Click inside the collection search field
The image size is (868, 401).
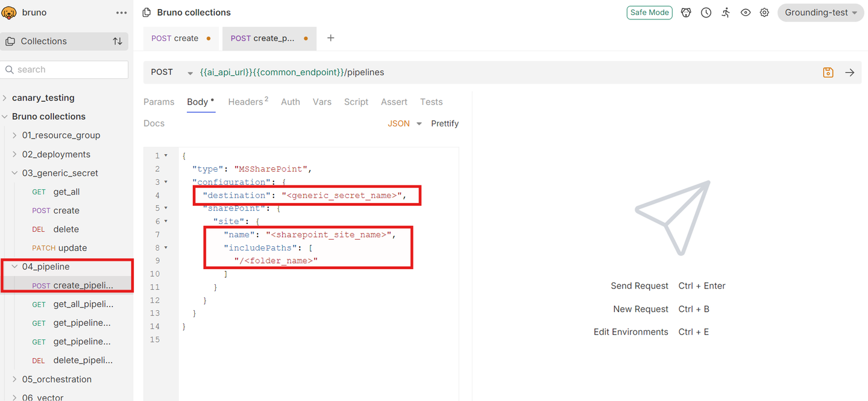[64, 70]
